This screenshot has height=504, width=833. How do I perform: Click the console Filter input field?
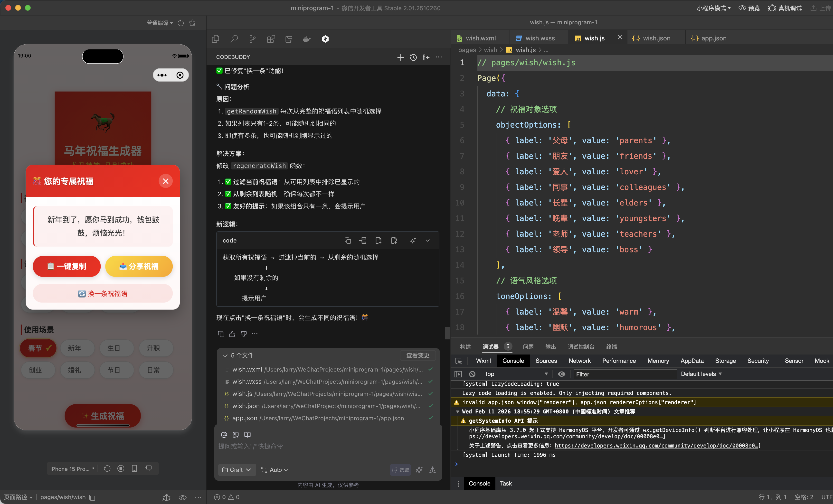[x=625, y=374]
